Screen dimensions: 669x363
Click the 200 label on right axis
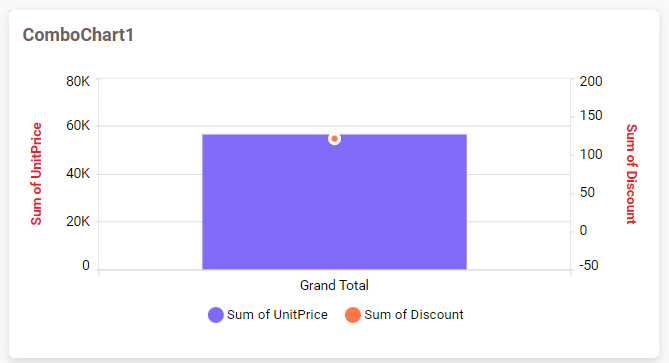(x=591, y=81)
